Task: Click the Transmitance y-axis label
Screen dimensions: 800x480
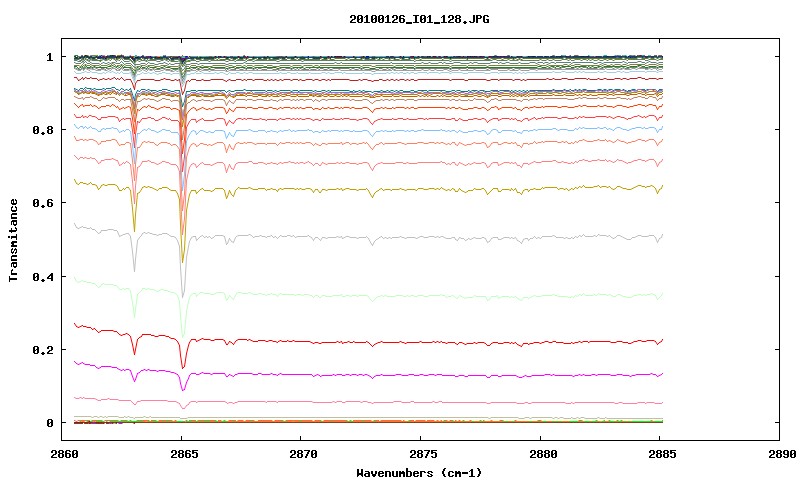Action: pyautogui.click(x=13, y=240)
